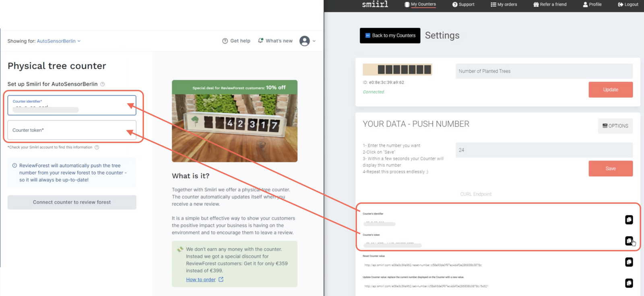The height and width of the screenshot is (296, 644).
Task: Focus the Counter identifier input field
Action: click(72, 106)
